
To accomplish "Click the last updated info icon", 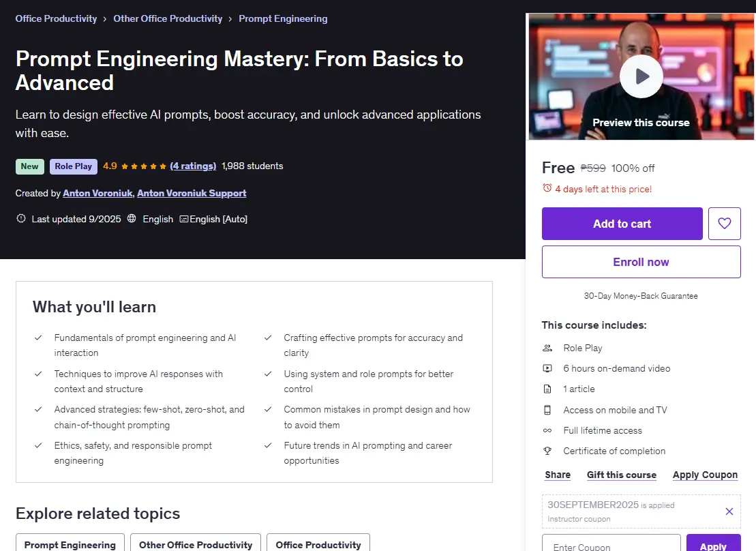I will coord(20,219).
